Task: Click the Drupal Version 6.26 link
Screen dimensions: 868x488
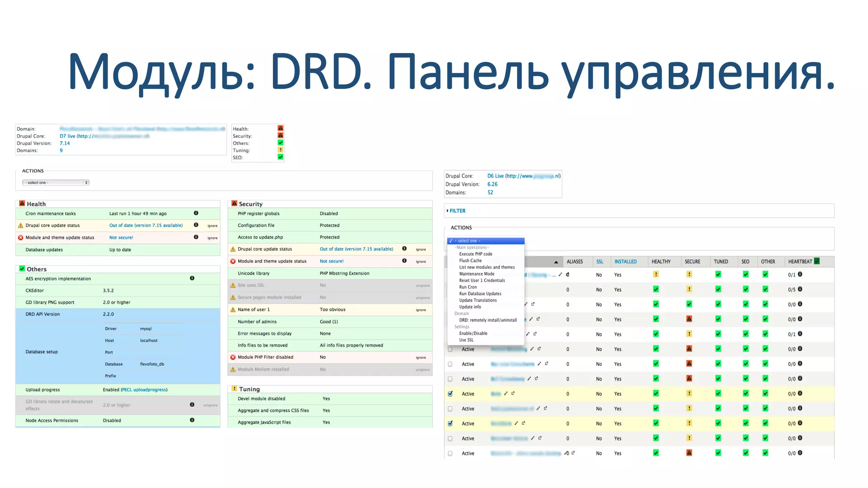Action: click(x=492, y=184)
